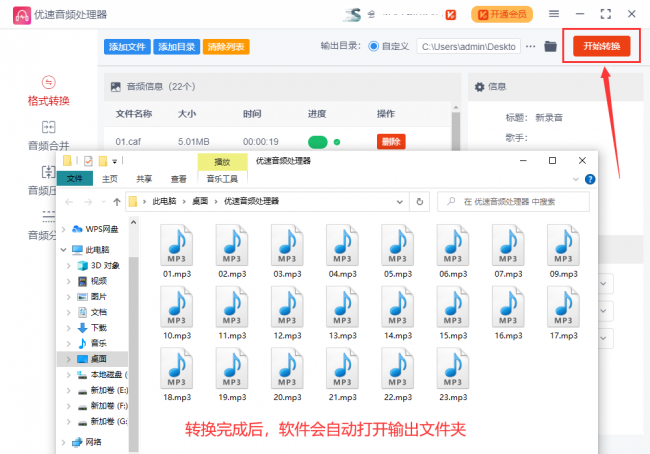Expand the WPS网盘 tree node
This screenshot has width=650, height=454.
coord(64,229)
